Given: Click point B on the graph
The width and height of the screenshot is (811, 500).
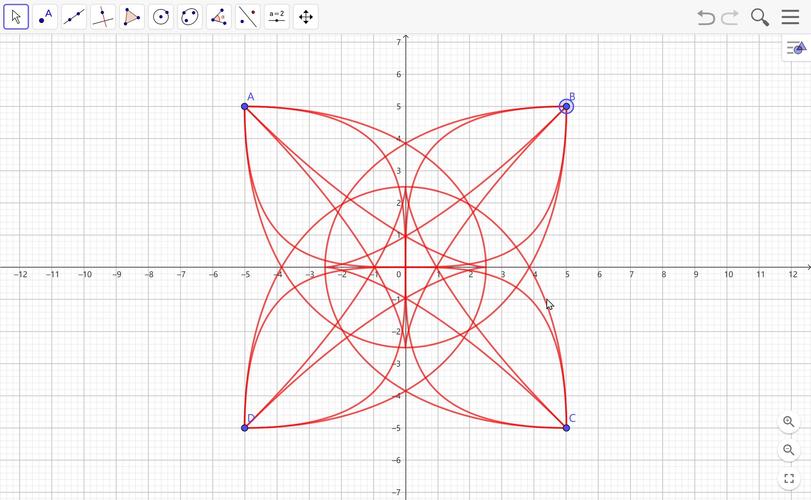Looking at the screenshot, I should (x=566, y=106).
